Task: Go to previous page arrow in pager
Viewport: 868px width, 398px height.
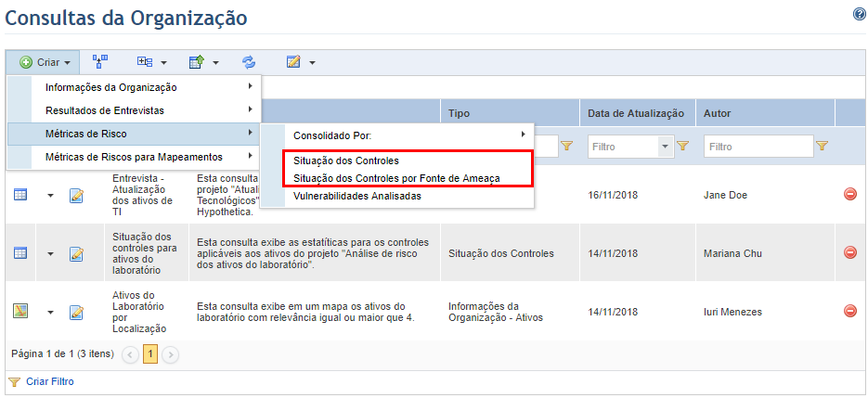Action: pos(130,354)
